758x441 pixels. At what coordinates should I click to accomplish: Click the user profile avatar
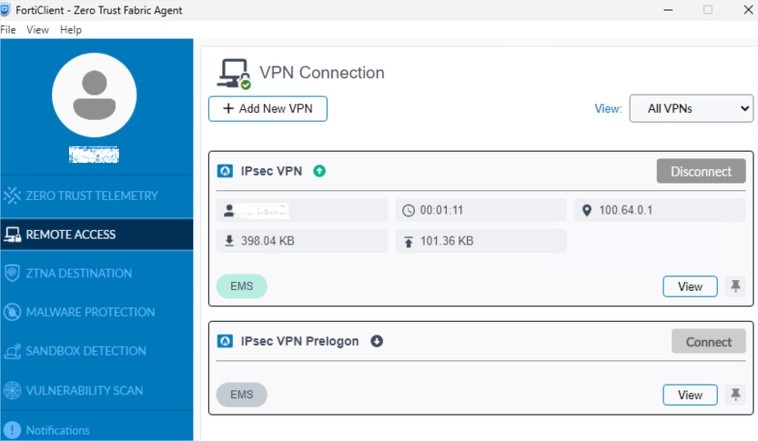[x=94, y=95]
